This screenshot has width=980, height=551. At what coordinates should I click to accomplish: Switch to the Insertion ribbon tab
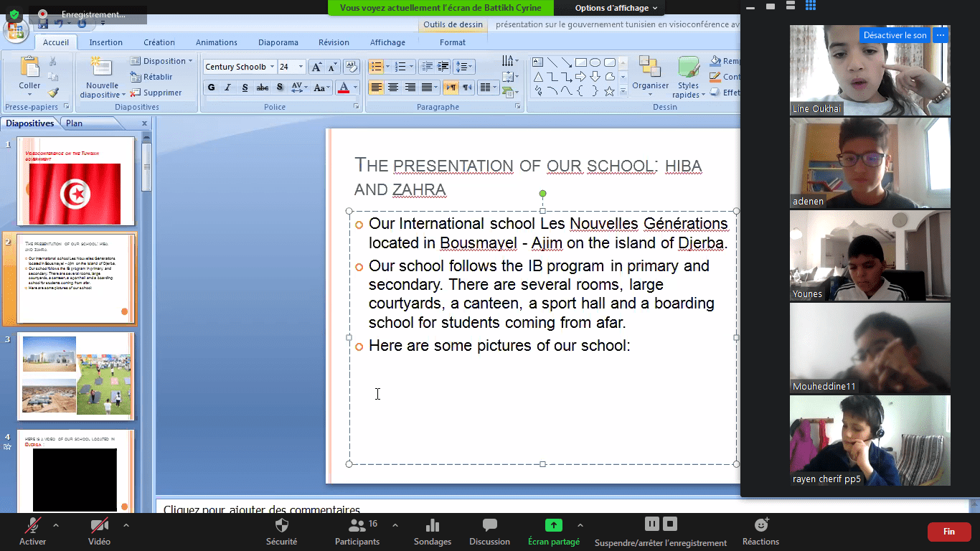tap(105, 42)
